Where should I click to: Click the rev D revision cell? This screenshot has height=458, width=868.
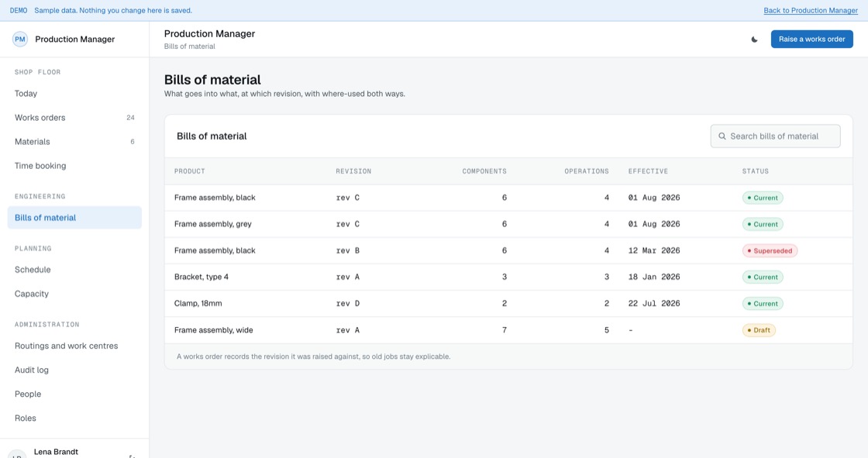coord(348,304)
